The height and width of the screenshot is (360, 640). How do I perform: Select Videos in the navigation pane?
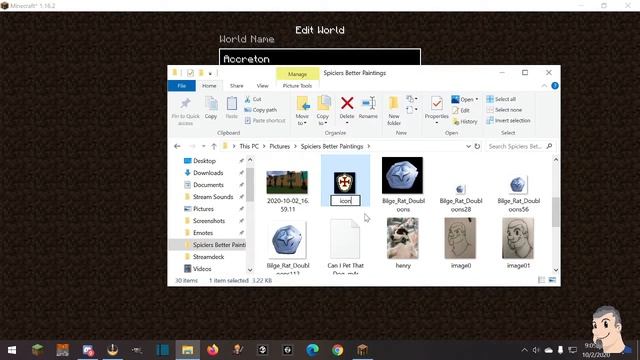point(202,269)
